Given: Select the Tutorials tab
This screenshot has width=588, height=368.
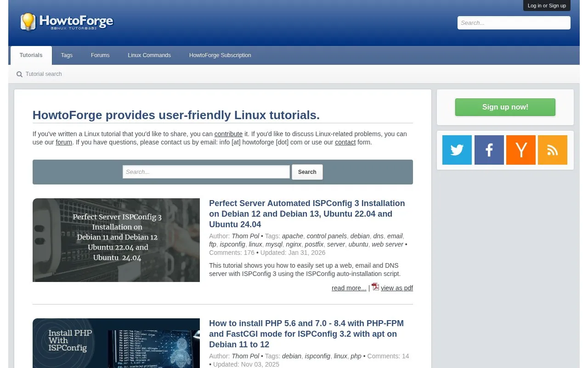Looking at the screenshot, I should click(31, 55).
